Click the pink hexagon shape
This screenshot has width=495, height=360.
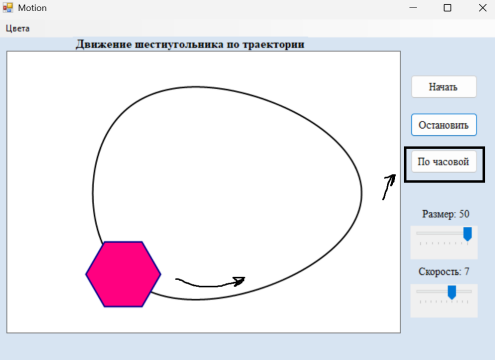pos(123,274)
